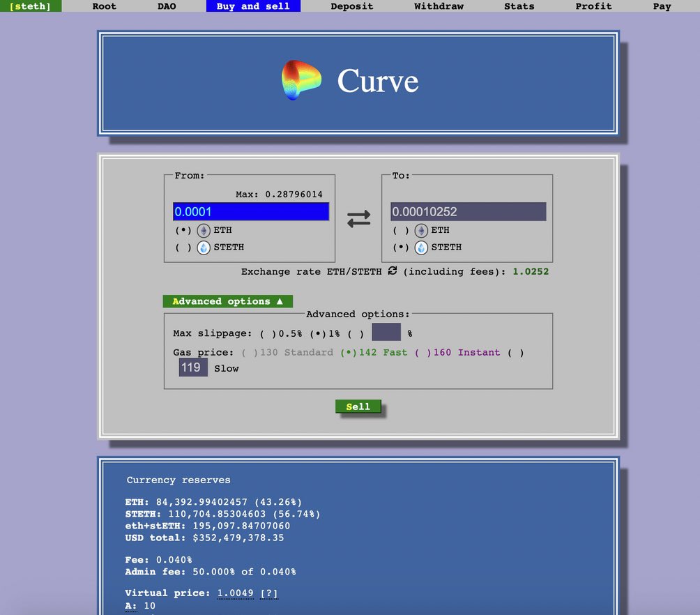Click USD total $352,479,378.35 text

coord(204,538)
